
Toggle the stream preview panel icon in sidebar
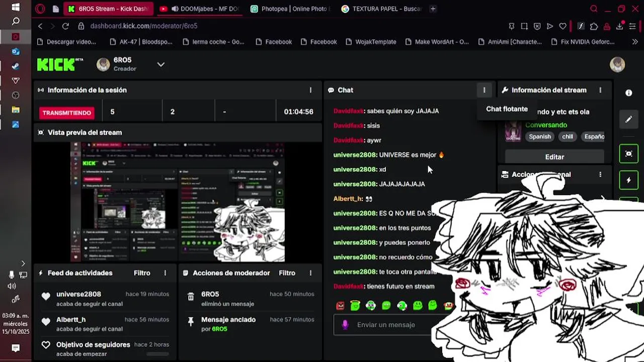coord(628,154)
